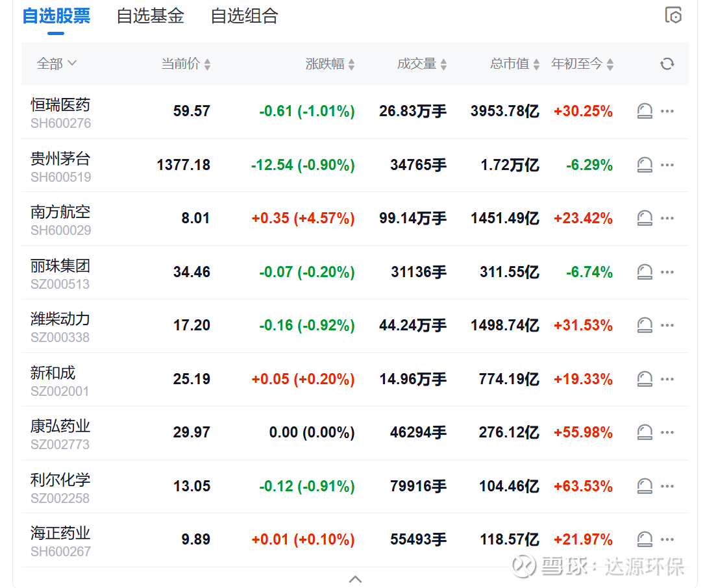Viewport: 705px width, 588px height.
Task: Click market cap 118.57亿
Action: point(510,539)
